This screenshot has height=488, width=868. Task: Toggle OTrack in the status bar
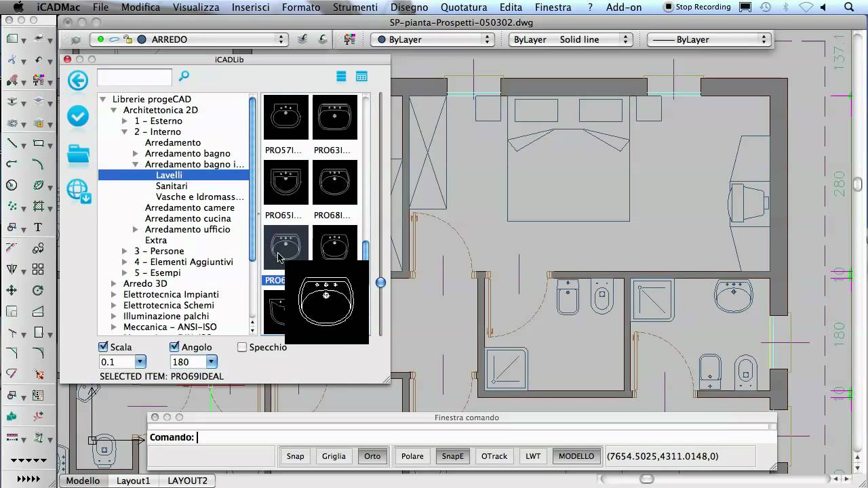494,456
